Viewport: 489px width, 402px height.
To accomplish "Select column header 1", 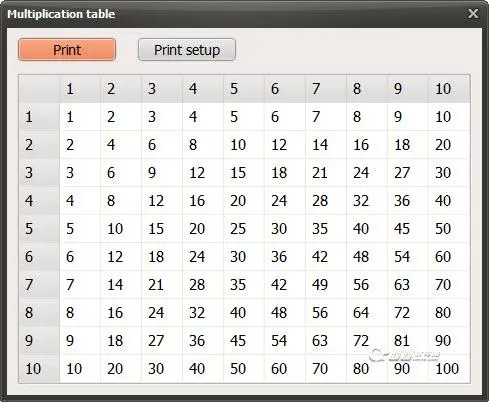I will (80, 89).
